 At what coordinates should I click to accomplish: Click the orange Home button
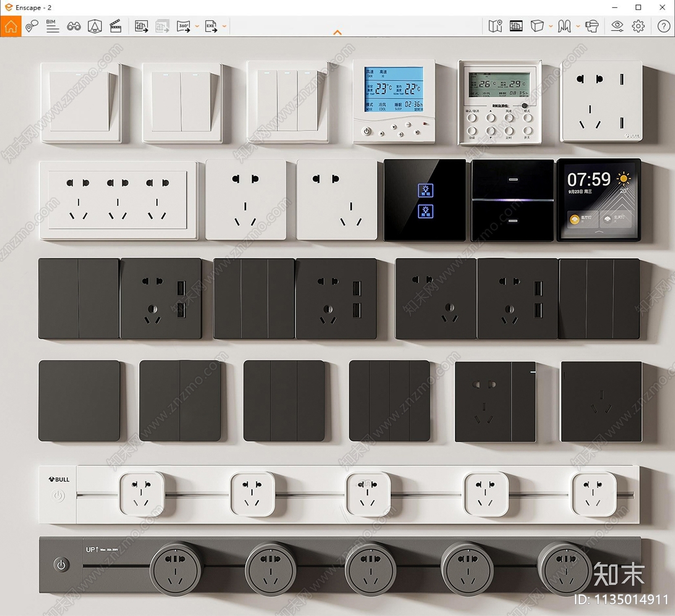(11, 26)
